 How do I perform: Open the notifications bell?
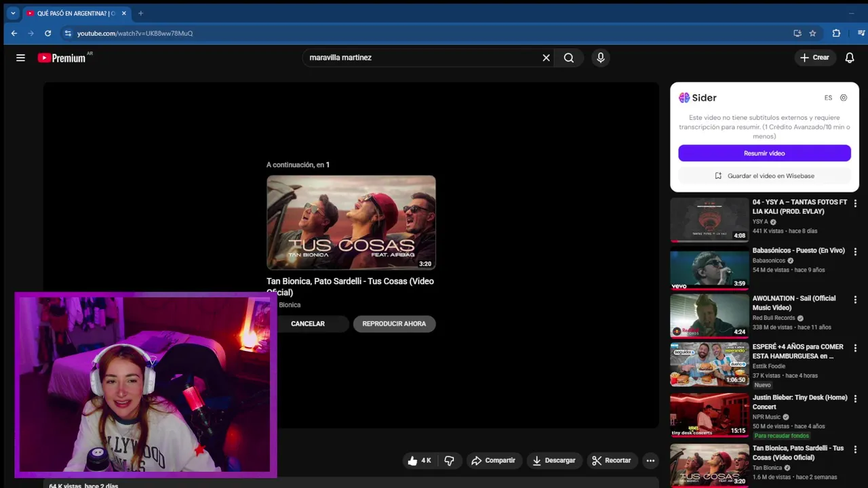tap(850, 58)
